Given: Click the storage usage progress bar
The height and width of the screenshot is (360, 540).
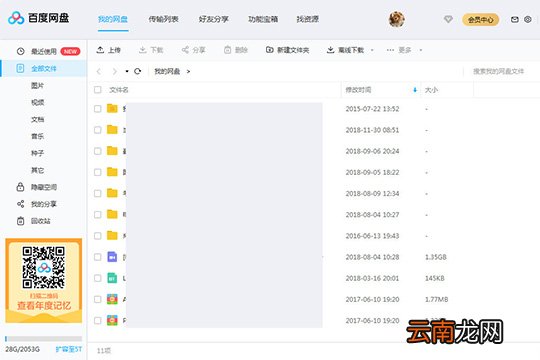Looking at the screenshot, I should (44, 339).
